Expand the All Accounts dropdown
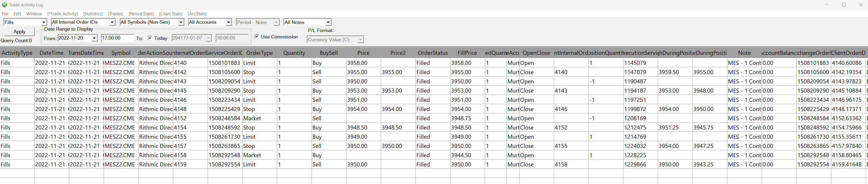 click(228, 22)
